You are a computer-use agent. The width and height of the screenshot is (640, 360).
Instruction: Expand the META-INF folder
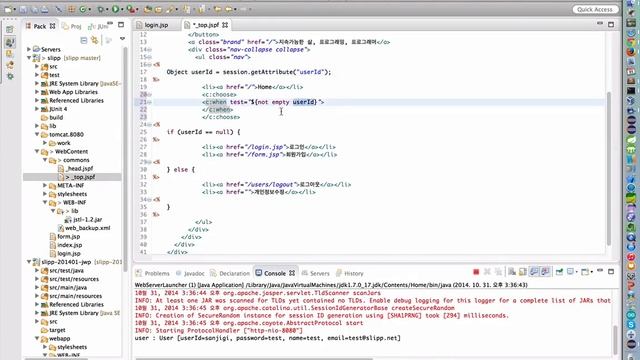tap(45, 185)
